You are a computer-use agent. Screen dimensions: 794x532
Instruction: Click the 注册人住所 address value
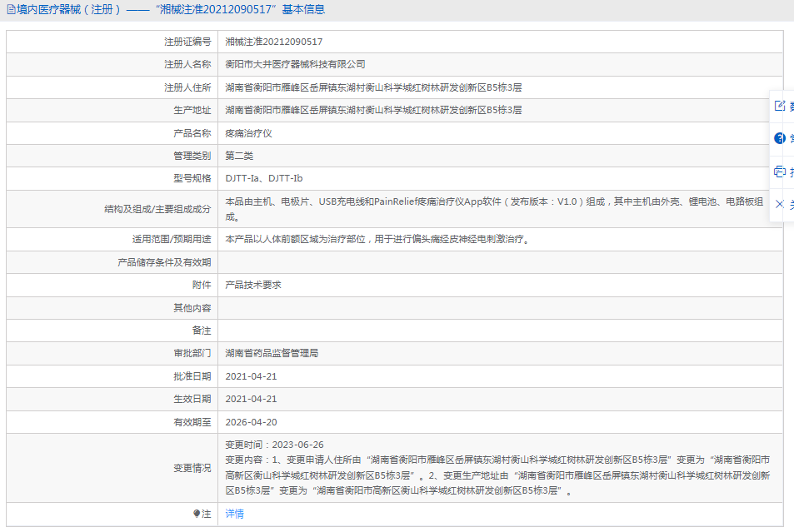point(373,87)
